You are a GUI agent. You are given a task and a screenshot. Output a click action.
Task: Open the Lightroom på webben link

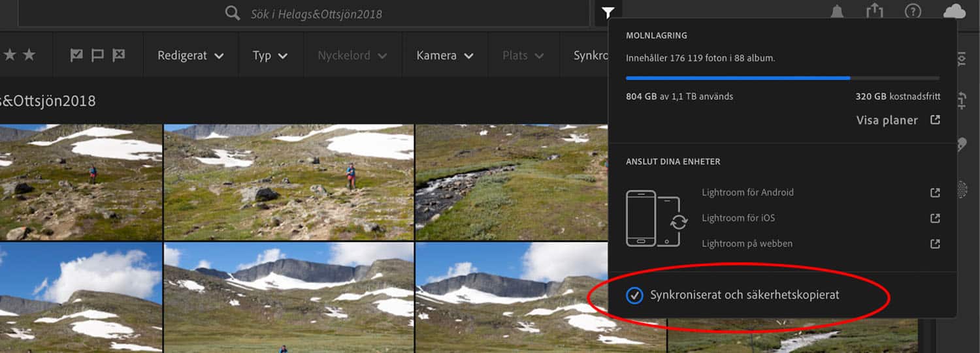[747, 243]
